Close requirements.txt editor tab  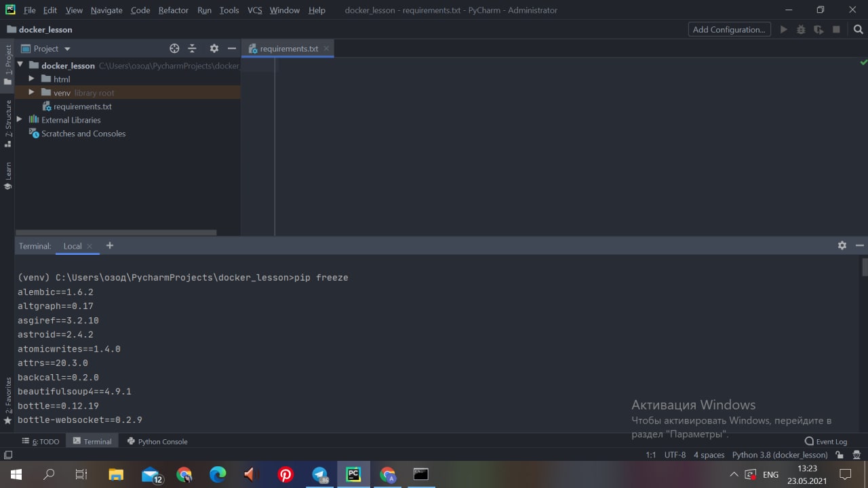(x=326, y=49)
